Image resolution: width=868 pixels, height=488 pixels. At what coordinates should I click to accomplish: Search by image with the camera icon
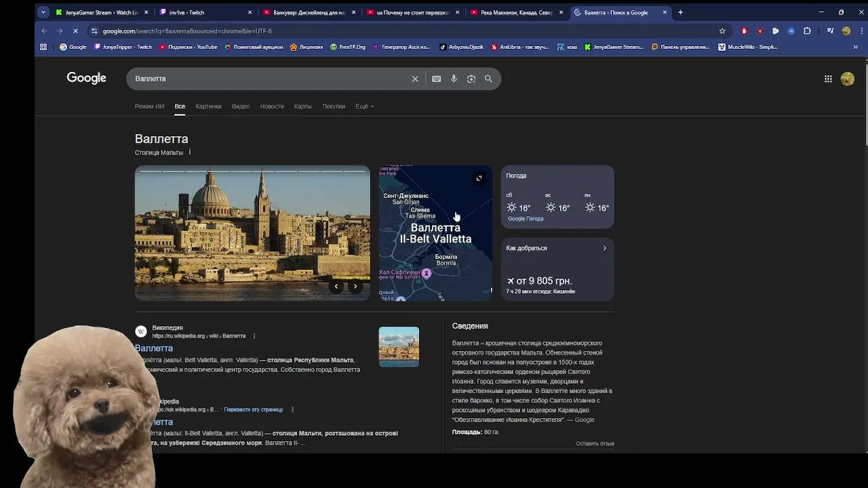[x=471, y=79]
